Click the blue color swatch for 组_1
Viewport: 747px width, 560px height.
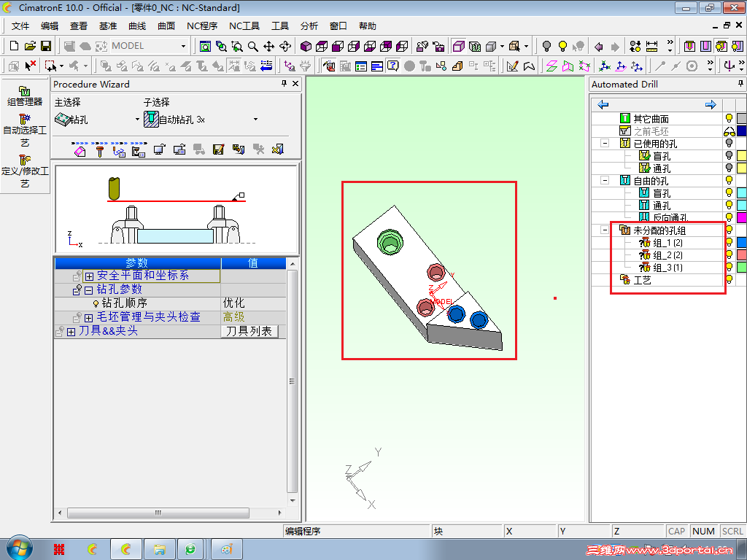[742, 242]
